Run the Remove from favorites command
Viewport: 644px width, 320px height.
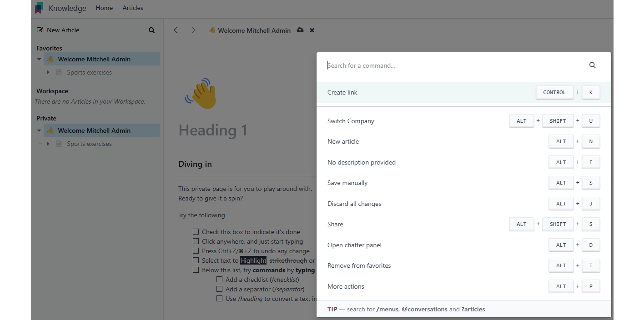[464, 265]
